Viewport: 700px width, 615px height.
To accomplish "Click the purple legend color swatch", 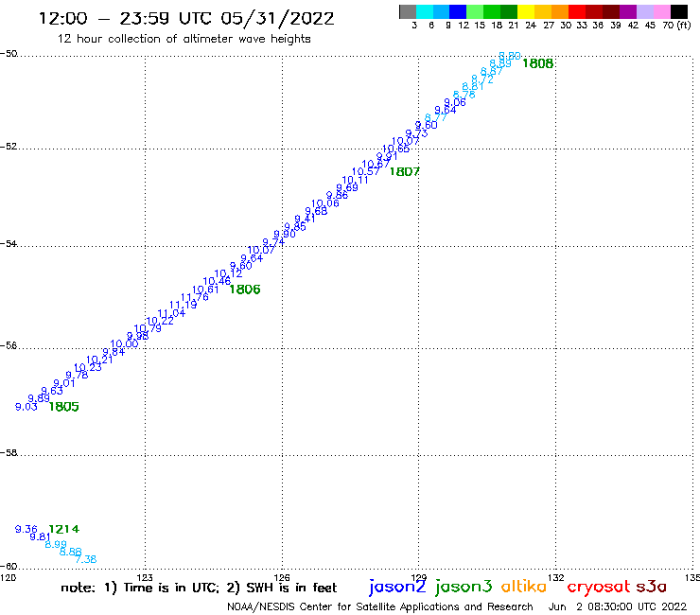I will [x=628, y=11].
